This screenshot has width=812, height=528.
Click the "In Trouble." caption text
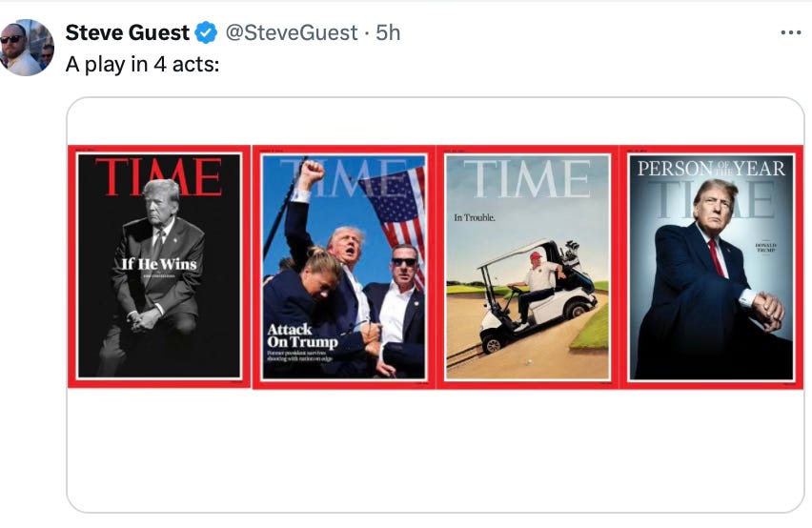point(475,218)
